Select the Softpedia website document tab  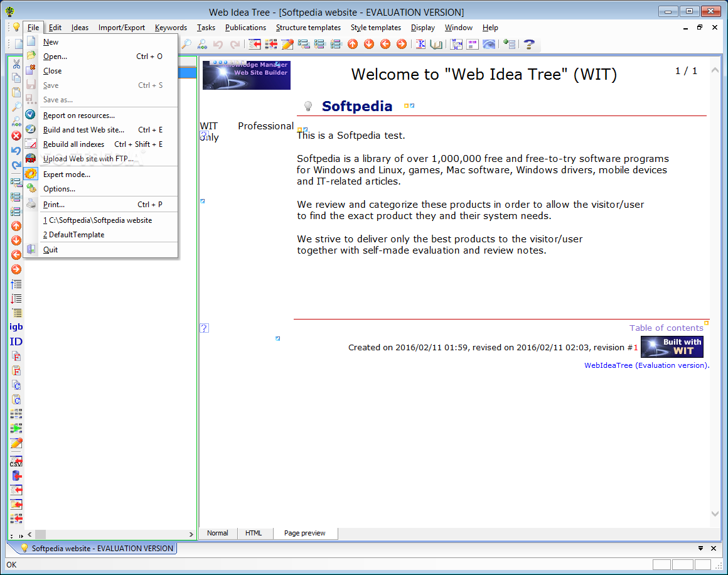(x=97, y=549)
